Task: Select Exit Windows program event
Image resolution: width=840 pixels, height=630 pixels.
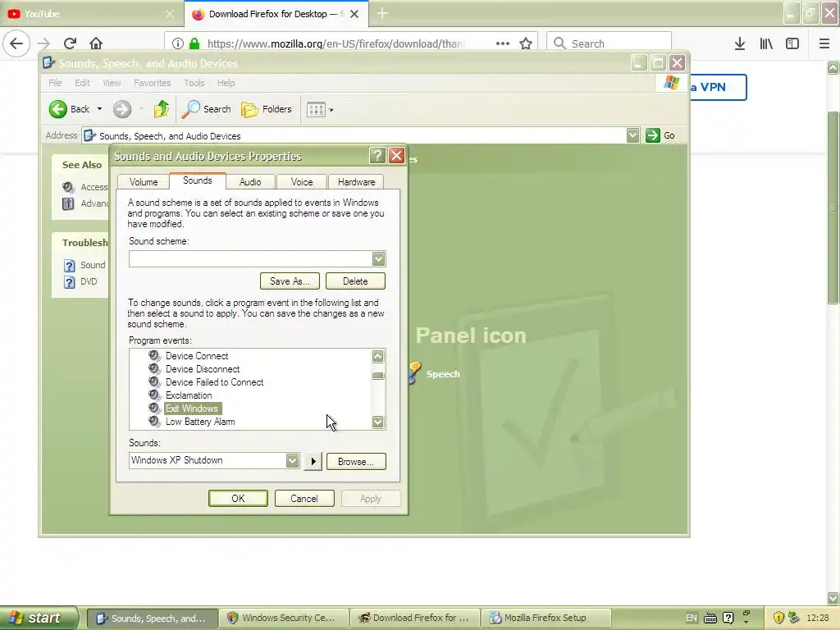Action: [192, 409]
